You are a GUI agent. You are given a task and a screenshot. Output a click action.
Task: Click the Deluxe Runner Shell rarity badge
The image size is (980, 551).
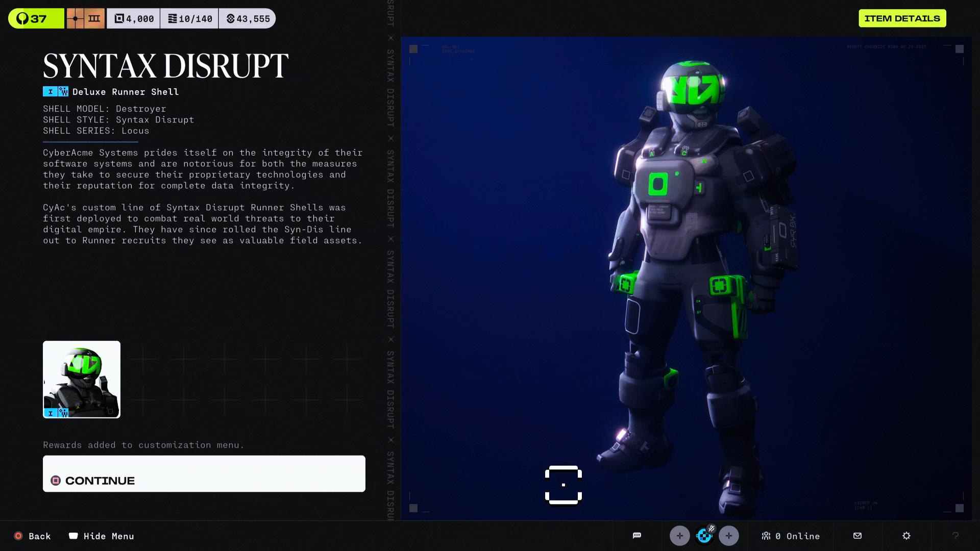(x=56, y=91)
